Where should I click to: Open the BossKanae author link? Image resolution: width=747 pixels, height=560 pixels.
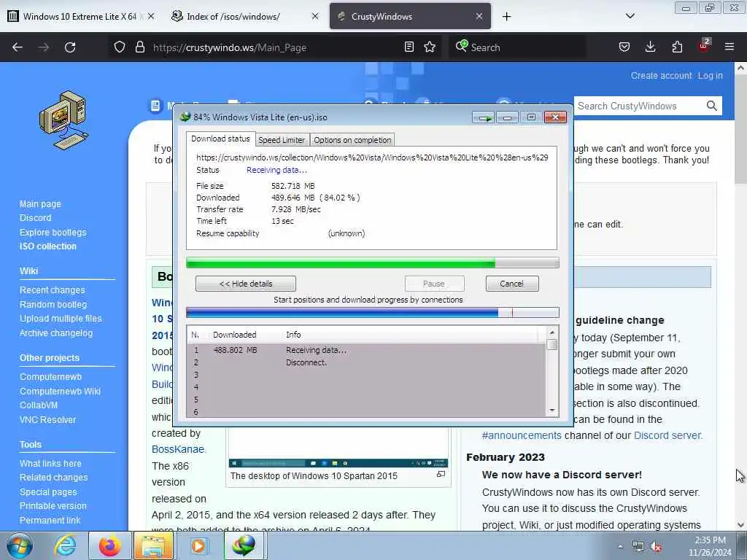178,449
